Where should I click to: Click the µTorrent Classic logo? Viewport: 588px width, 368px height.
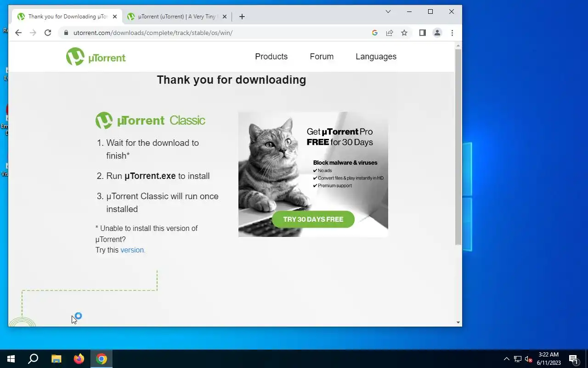click(150, 121)
